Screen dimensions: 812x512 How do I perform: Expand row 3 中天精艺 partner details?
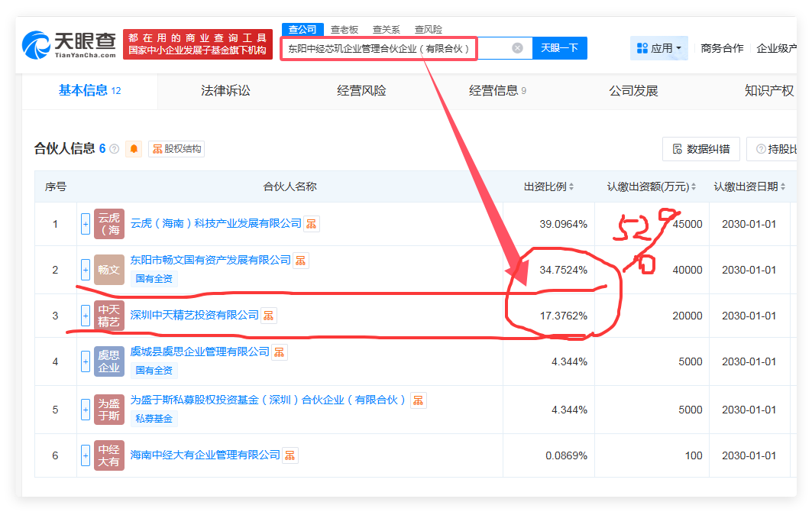[x=86, y=316]
